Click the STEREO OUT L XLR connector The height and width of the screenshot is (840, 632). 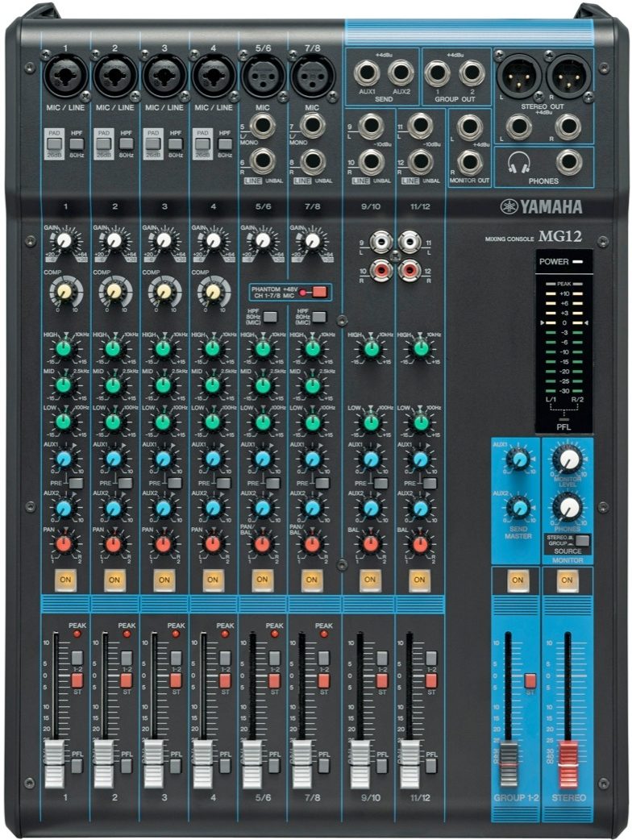point(518,76)
